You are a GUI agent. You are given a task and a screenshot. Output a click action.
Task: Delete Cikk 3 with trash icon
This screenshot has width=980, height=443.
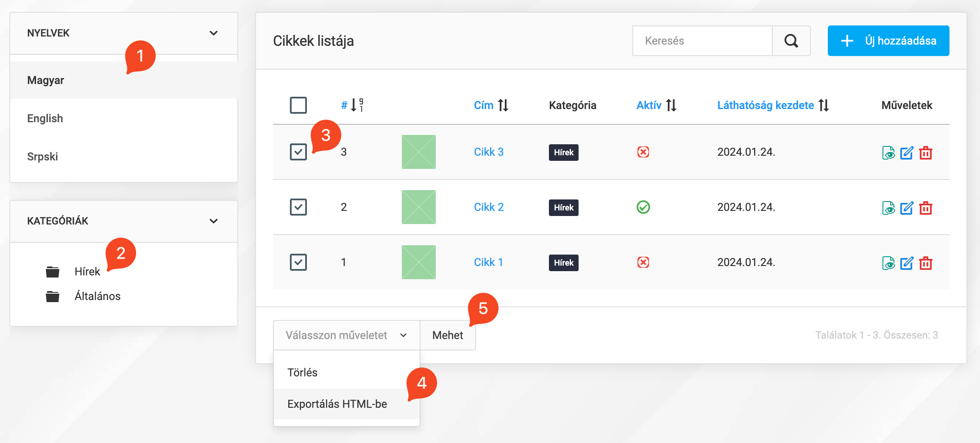coord(926,153)
